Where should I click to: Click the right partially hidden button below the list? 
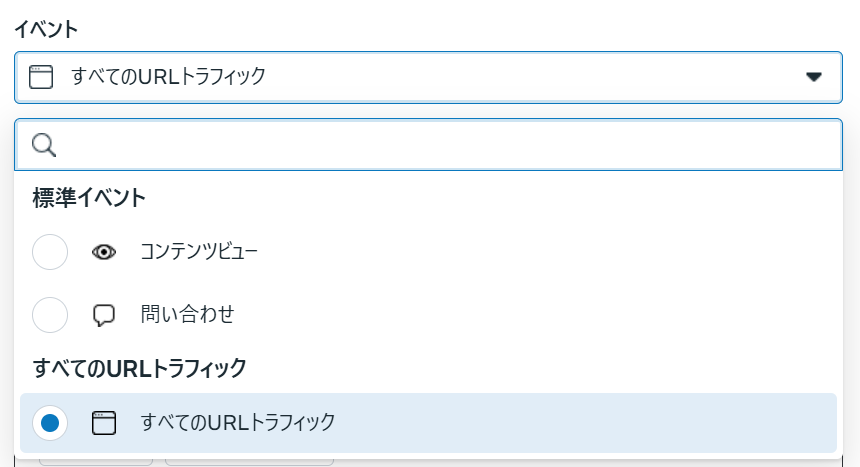tap(248, 461)
